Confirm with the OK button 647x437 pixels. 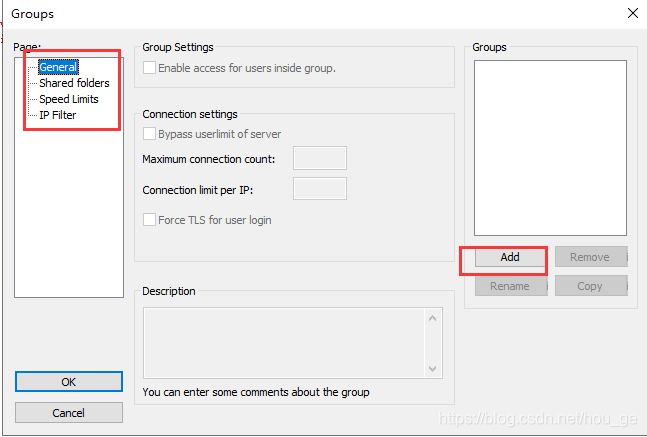click(69, 382)
